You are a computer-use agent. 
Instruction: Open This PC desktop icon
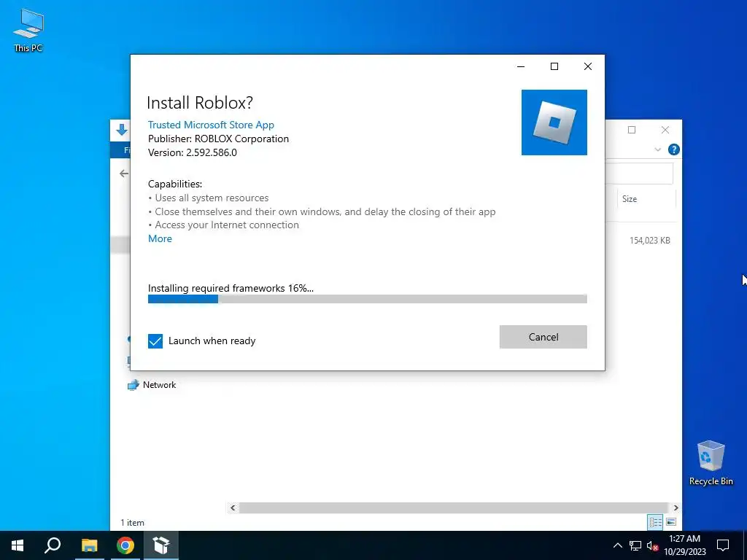point(28,30)
